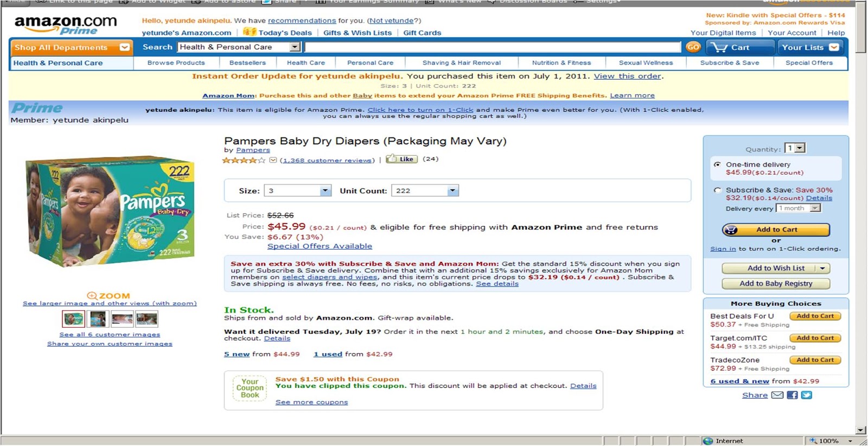Open 1 used offer link

328,354
